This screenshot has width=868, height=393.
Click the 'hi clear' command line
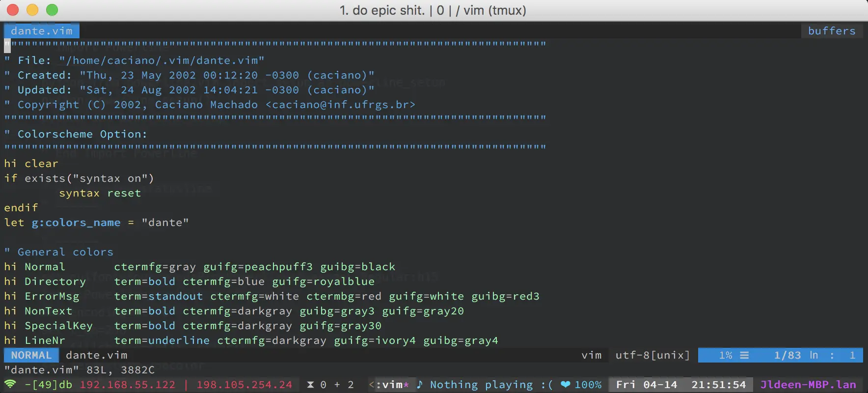tap(31, 164)
